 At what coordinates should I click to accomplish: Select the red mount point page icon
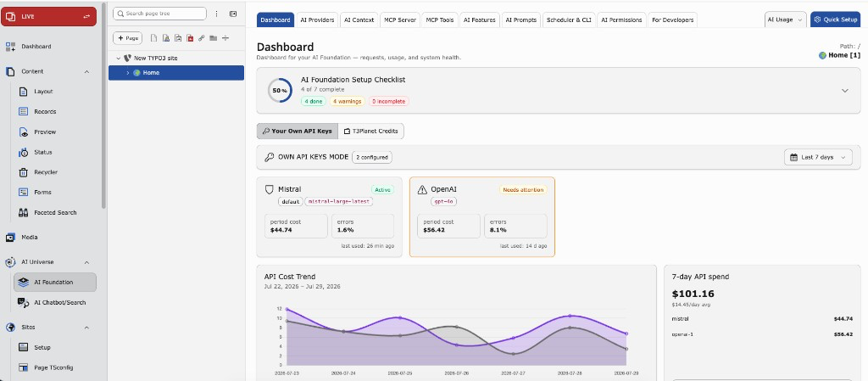[x=190, y=38]
